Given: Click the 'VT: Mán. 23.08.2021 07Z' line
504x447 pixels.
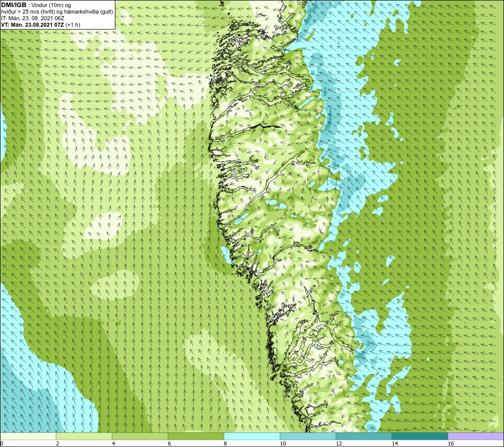Looking at the screenshot, I should click(32, 25).
